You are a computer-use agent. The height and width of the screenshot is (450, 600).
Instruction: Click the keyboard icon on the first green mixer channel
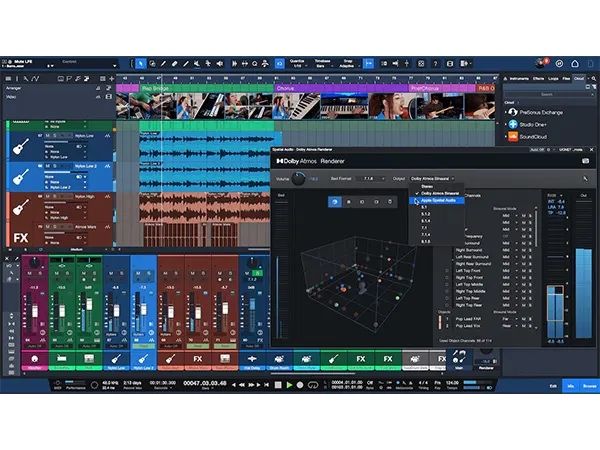coord(62,359)
